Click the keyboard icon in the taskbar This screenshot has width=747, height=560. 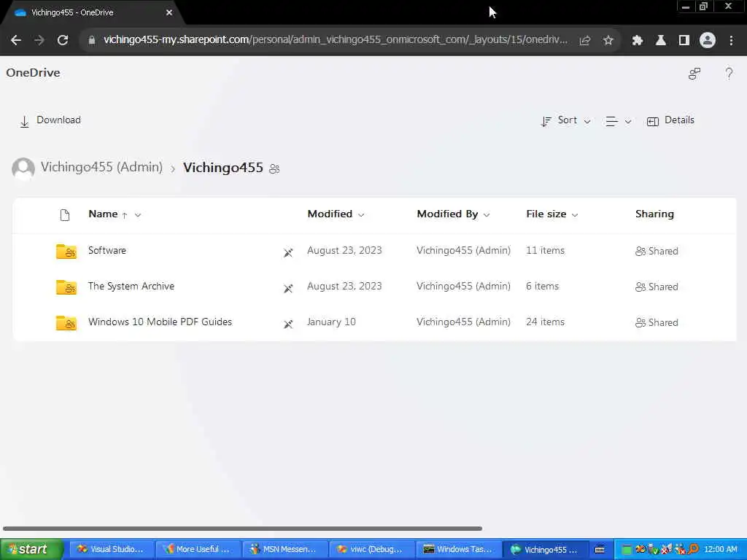(x=600, y=550)
